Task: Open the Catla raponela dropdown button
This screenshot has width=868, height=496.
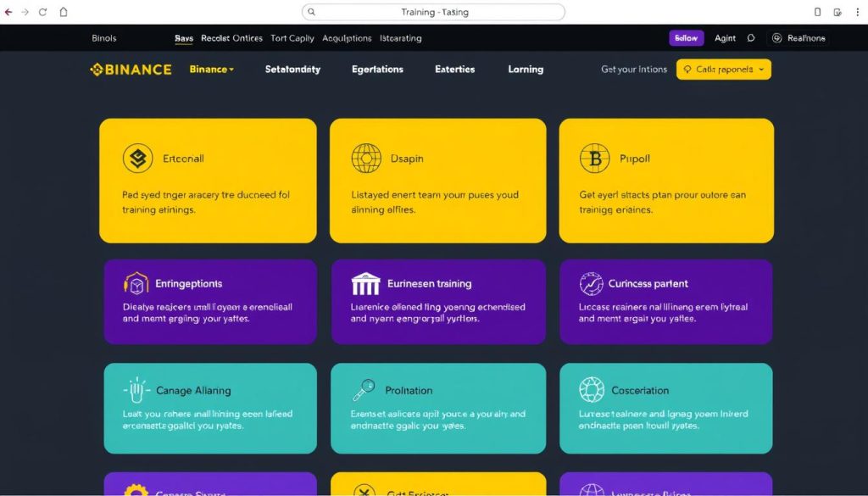Action: 724,70
